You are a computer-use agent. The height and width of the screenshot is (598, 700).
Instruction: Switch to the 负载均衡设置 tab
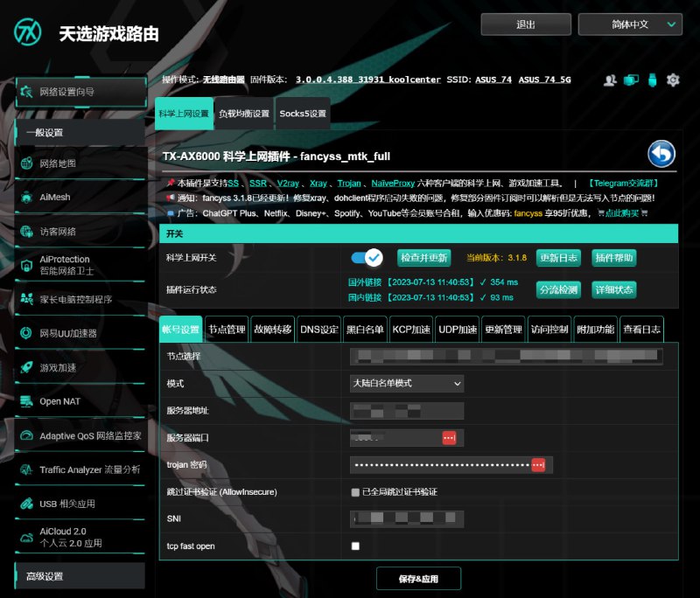click(x=244, y=114)
